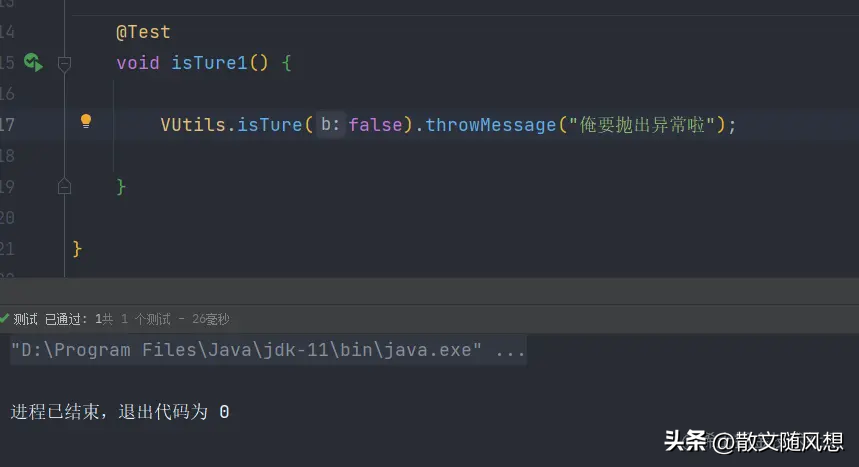Click the green test passed checkmark

4,318
